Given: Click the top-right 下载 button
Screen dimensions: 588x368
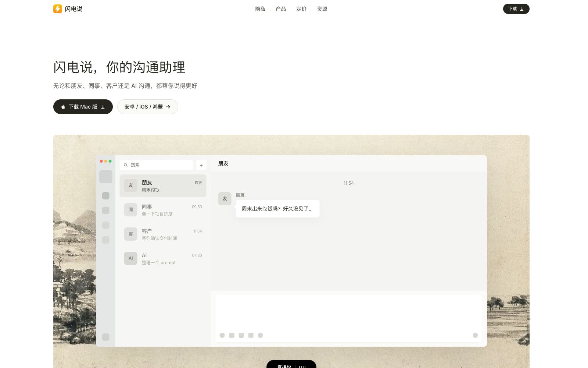Looking at the screenshot, I should tap(516, 9).
